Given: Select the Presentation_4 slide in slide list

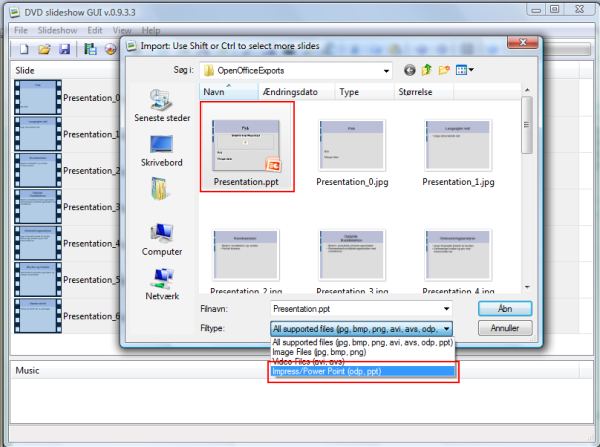Looking at the screenshot, I should click(x=67, y=243).
